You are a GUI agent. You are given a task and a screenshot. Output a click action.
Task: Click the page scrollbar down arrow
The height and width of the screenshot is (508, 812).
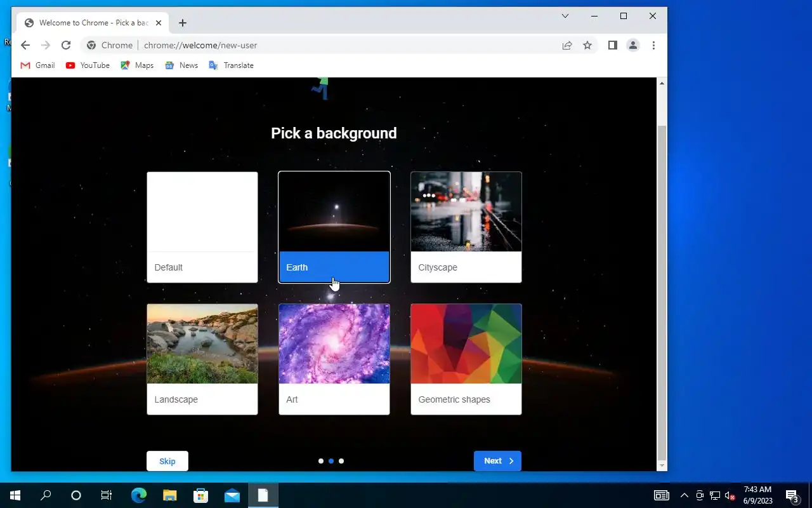(662, 465)
